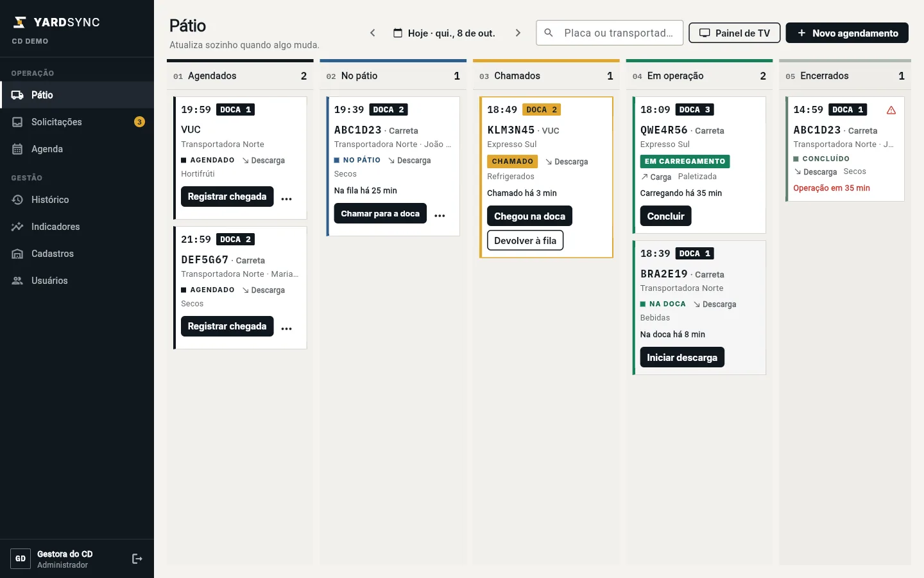Click Devolver à fila button
The image size is (924, 578).
coord(525,240)
